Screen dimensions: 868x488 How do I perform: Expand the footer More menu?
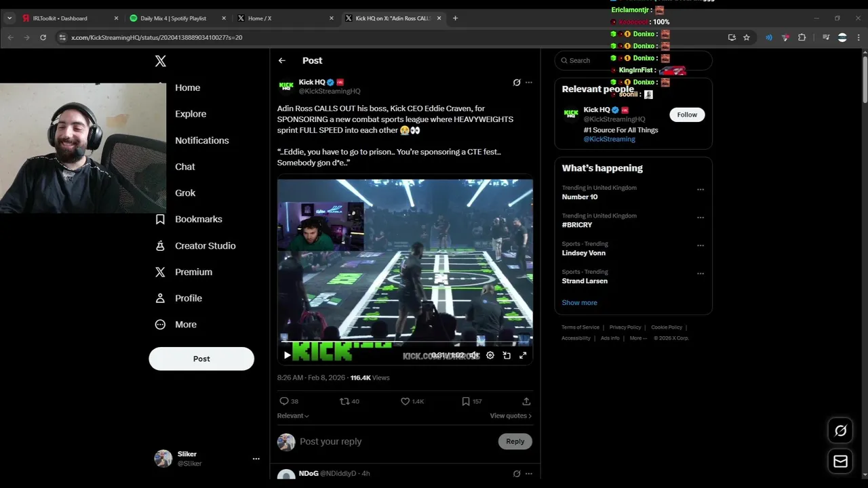(x=638, y=338)
